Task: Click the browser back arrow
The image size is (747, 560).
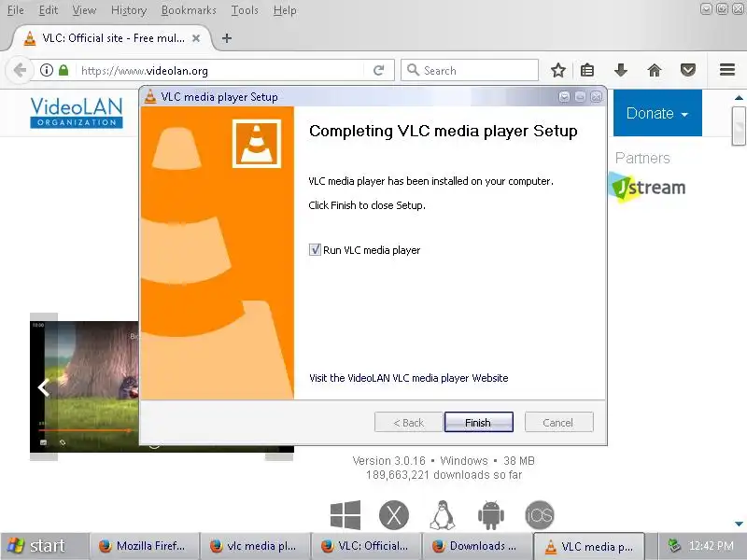Action: point(20,71)
